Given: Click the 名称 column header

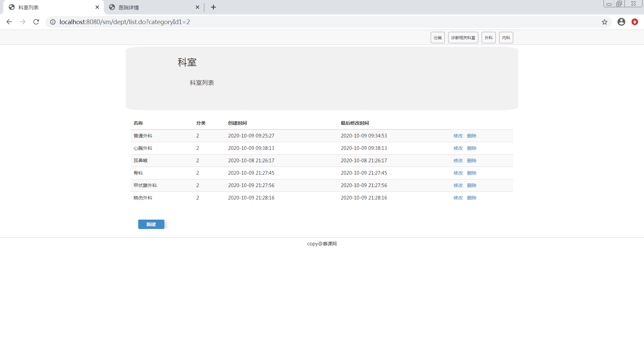Looking at the screenshot, I should click(x=138, y=123).
